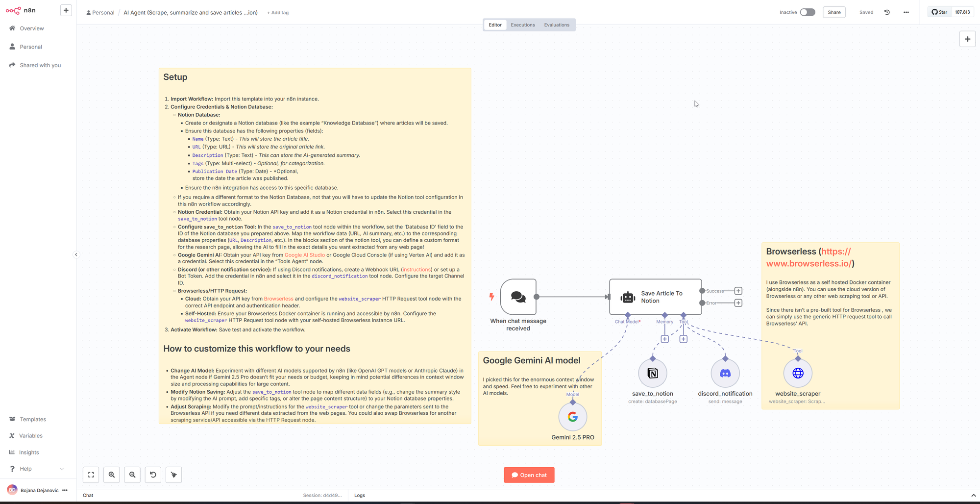The image size is (980, 504).
Task: Add a tag to the workflow
Action: (278, 13)
